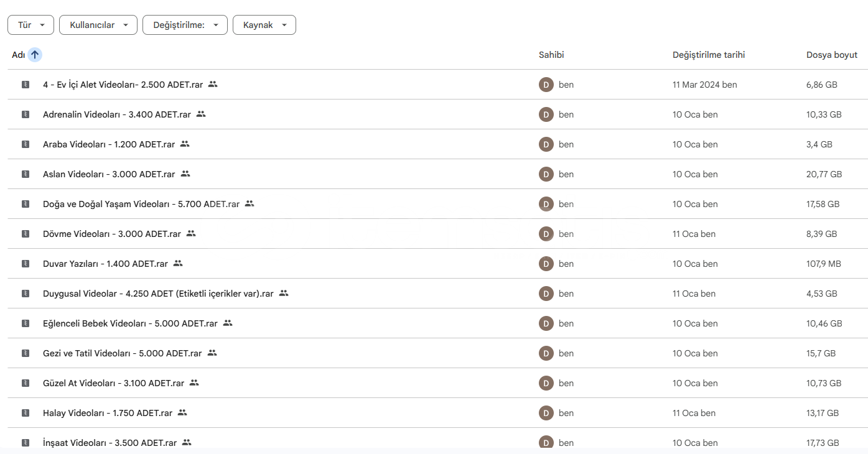Expand the Kullanıcılar filter dropdown

coord(98,25)
